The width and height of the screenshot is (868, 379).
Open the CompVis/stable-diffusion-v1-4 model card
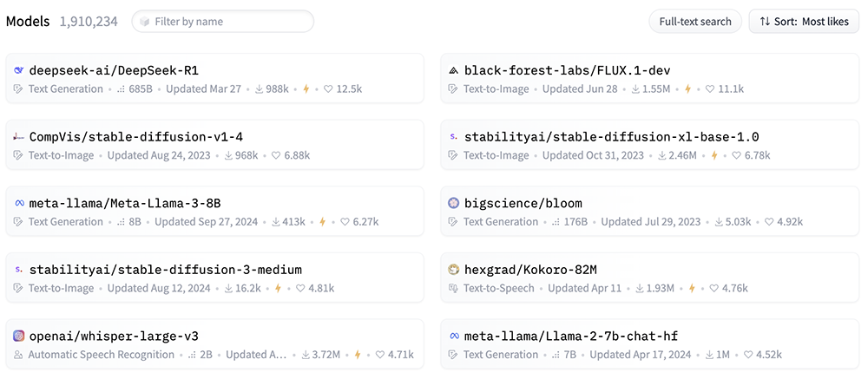click(x=135, y=137)
